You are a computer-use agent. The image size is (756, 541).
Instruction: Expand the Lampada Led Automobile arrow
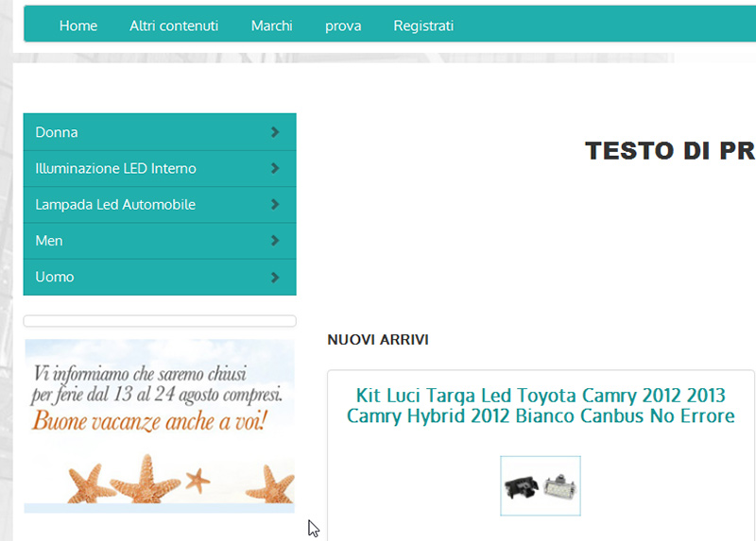tap(275, 204)
